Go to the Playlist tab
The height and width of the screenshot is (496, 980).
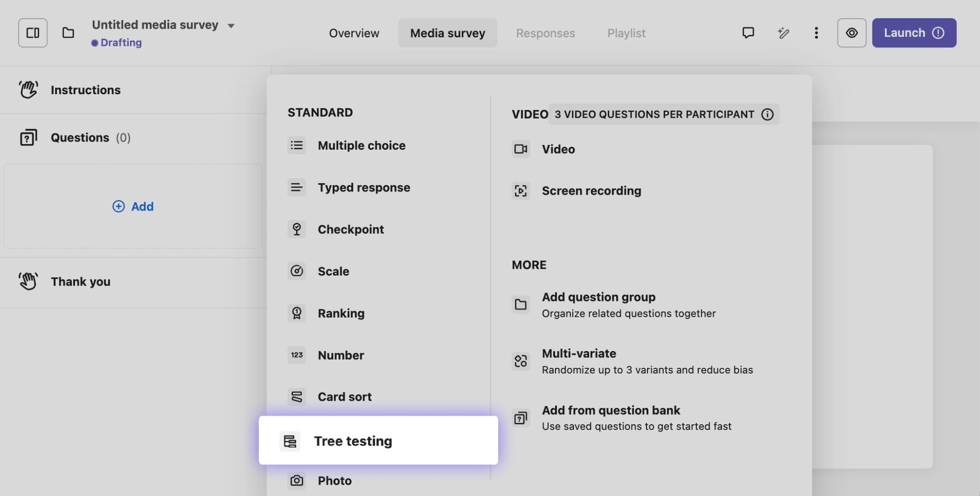[626, 33]
